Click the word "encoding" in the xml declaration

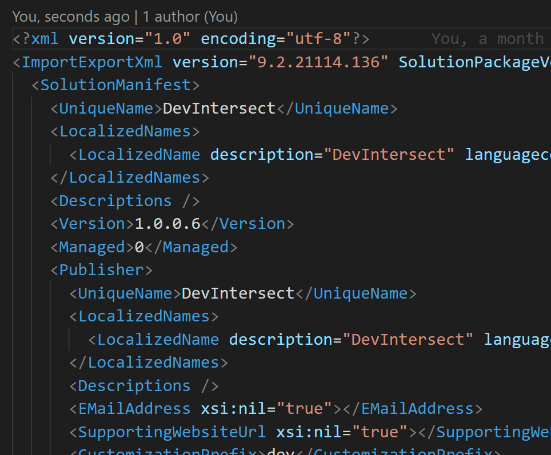[x=238, y=39]
